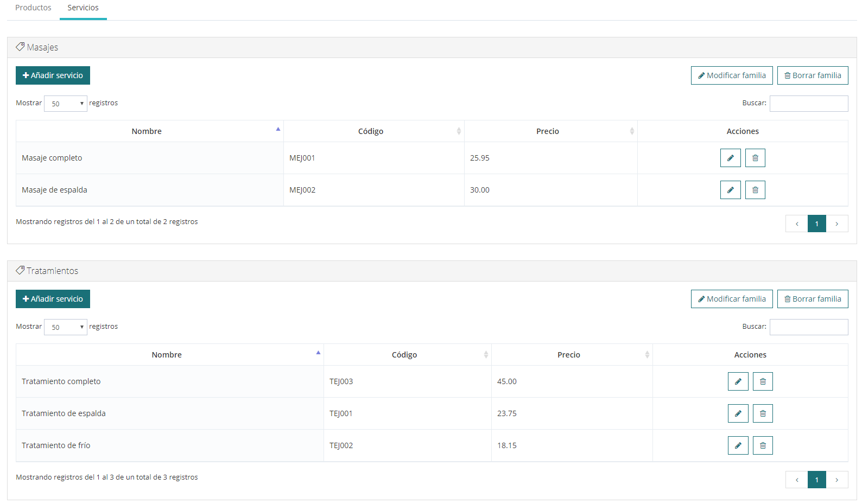Select the Servicios tab
The height and width of the screenshot is (504, 862).
click(83, 8)
